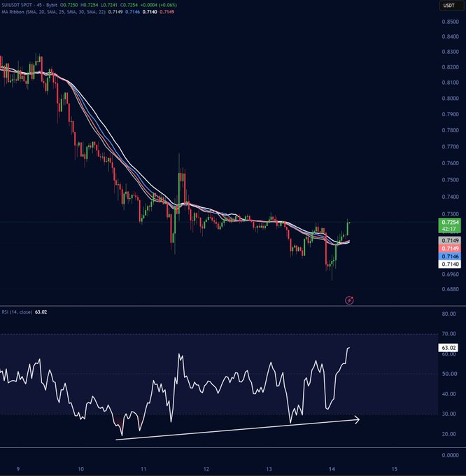466x476 pixels.
Task: Click the O0.7250 open value
Action: (69, 5)
